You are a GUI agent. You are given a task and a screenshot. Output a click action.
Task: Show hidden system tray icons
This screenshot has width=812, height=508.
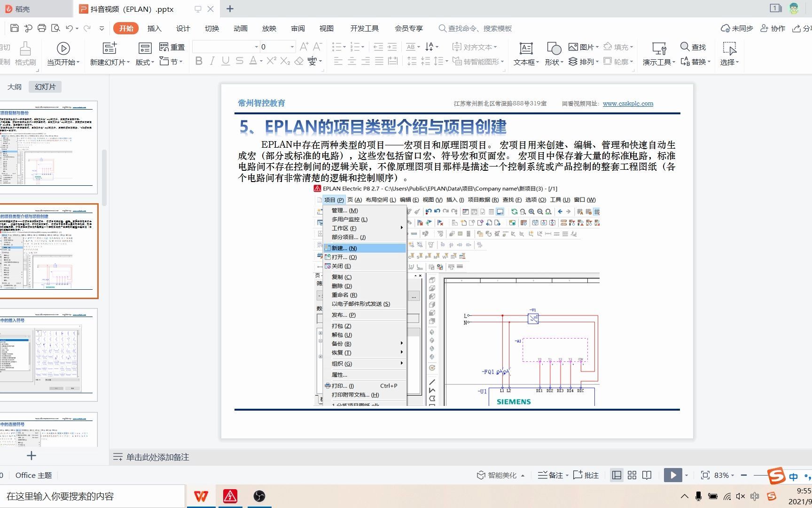(684, 496)
